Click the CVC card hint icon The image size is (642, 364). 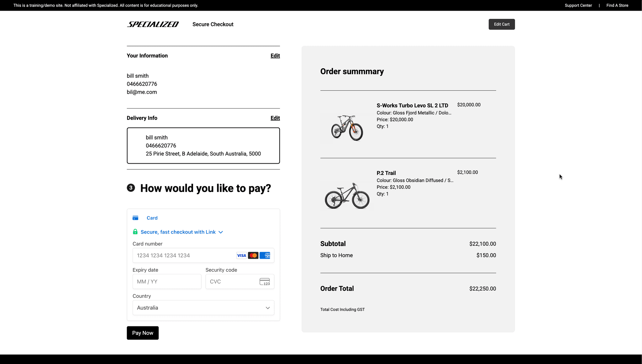265,282
